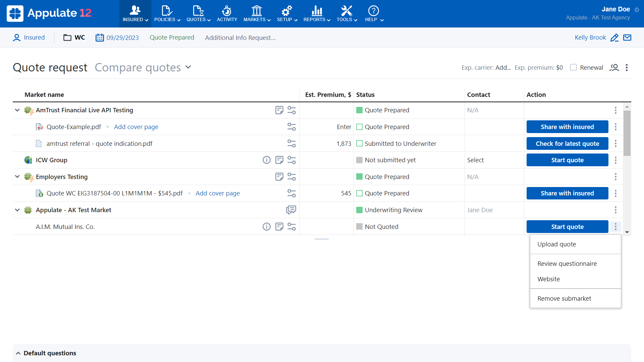This screenshot has height=362, width=644.
Task: Check the Submitted to Underwriter status box
Action: pos(359,143)
